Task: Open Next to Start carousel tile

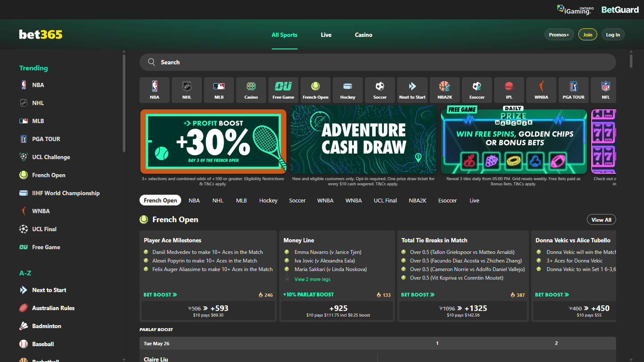Action: (x=412, y=90)
